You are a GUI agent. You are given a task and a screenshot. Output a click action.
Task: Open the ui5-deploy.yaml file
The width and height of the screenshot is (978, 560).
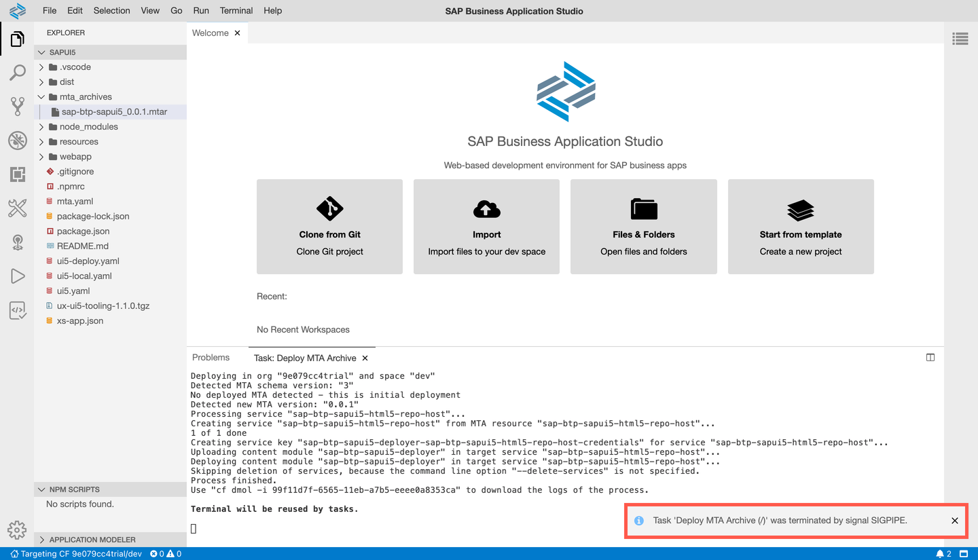110,261
